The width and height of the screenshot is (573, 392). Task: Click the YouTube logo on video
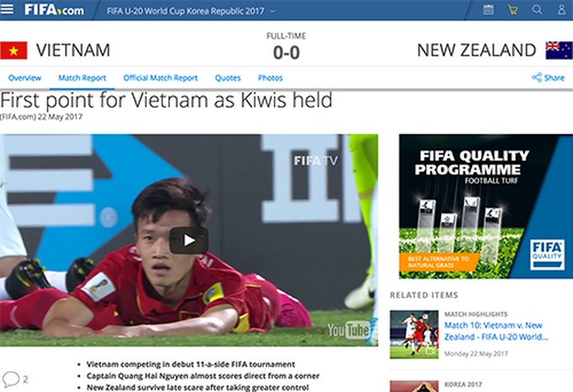pos(348,330)
